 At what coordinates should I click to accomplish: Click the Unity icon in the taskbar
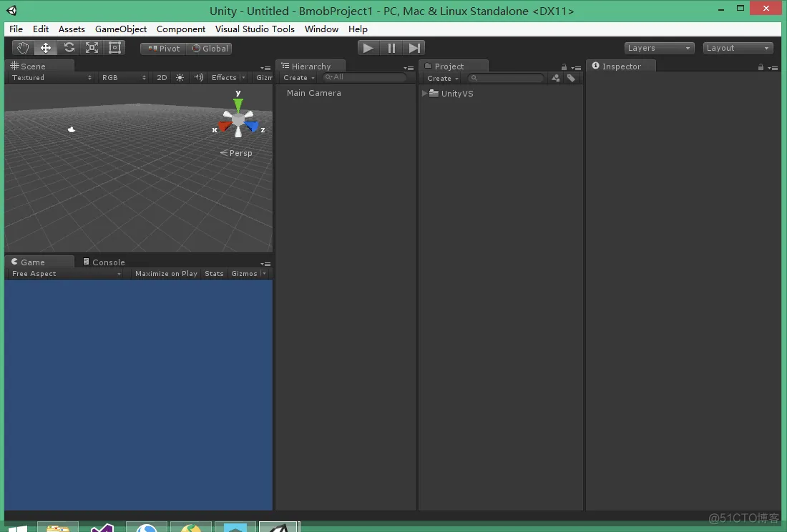pyautogui.click(x=278, y=526)
